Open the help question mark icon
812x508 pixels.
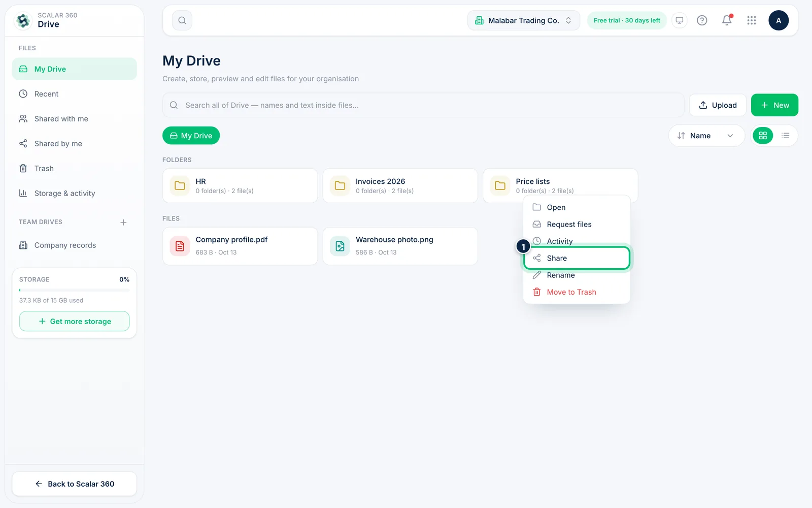click(x=702, y=20)
